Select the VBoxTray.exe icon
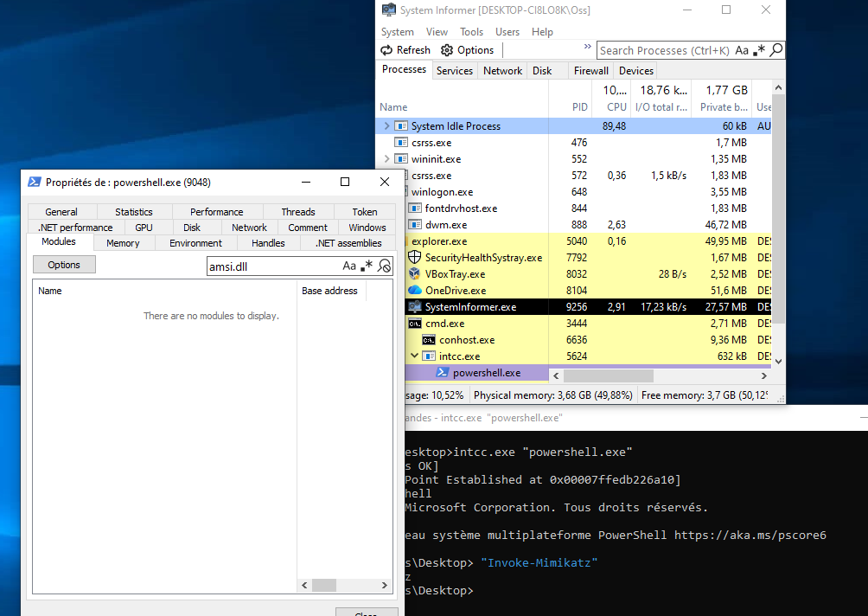Image resolution: width=868 pixels, height=616 pixels. (415, 273)
